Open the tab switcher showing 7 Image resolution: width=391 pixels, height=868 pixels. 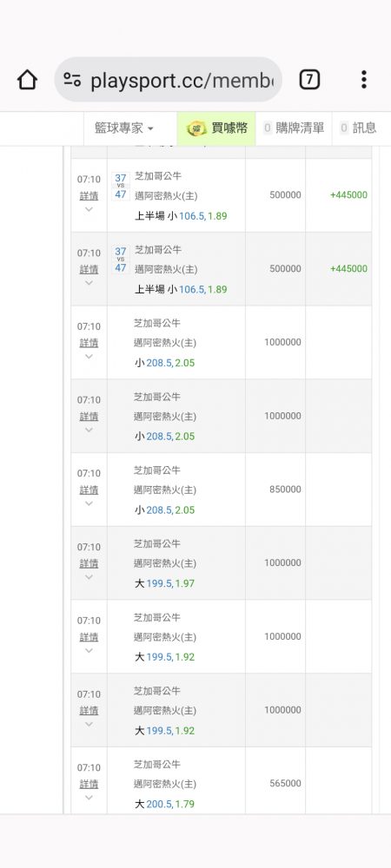point(309,80)
